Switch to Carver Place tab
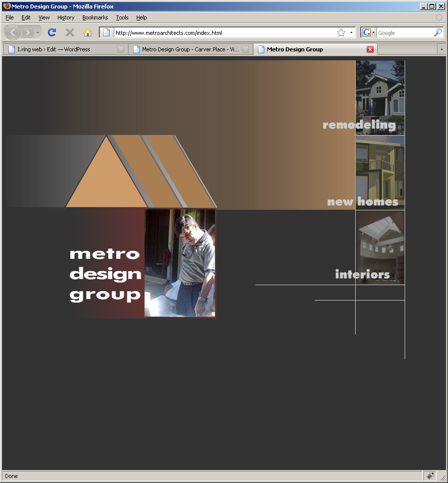Image resolution: width=448 pixels, height=483 pixels. [x=190, y=49]
